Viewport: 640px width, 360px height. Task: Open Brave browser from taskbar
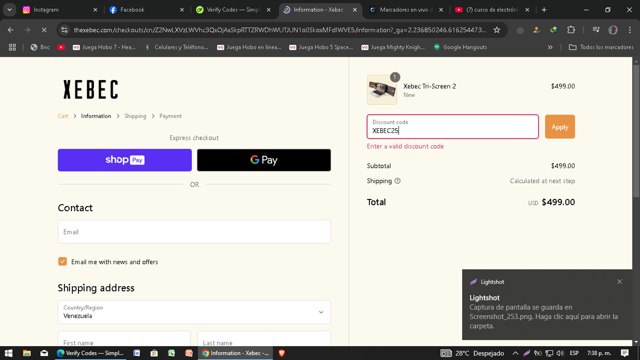[x=282, y=353]
